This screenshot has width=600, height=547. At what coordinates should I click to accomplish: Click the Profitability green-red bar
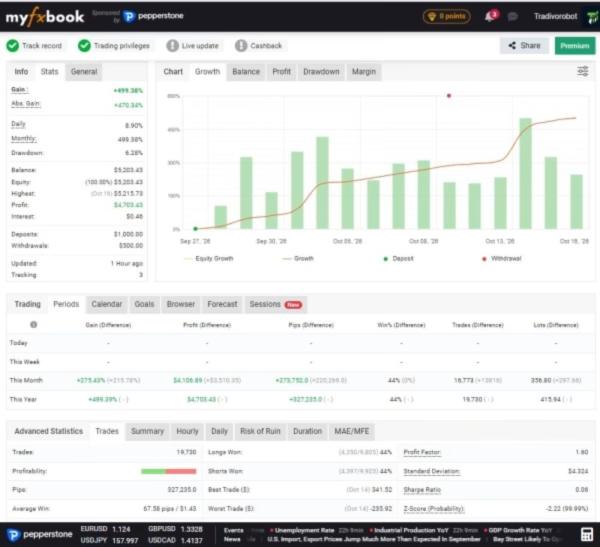click(168, 471)
